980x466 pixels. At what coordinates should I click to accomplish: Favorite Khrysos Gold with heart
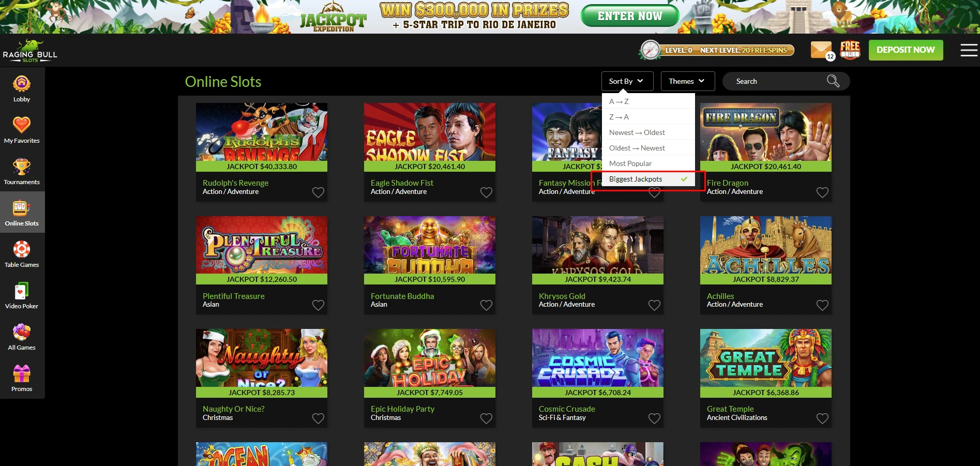(654, 305)
